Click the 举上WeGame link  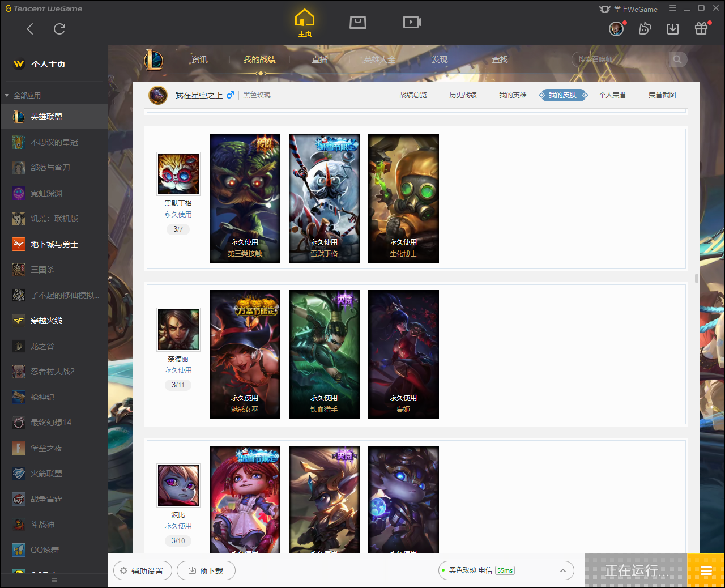tap(629, 9)
